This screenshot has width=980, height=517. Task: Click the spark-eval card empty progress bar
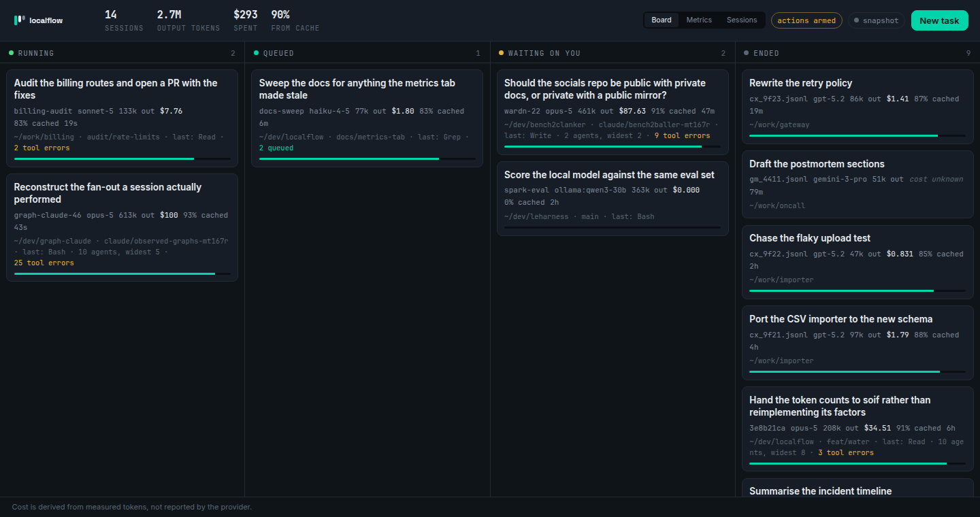[612, 227]
